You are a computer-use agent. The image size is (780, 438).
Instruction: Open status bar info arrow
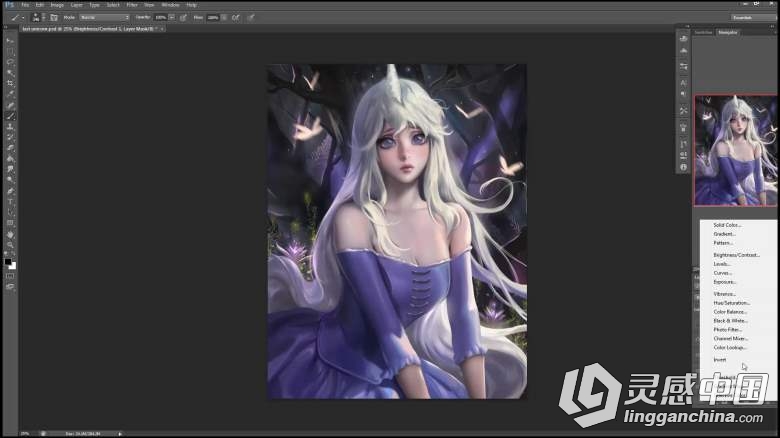(120, 434)
